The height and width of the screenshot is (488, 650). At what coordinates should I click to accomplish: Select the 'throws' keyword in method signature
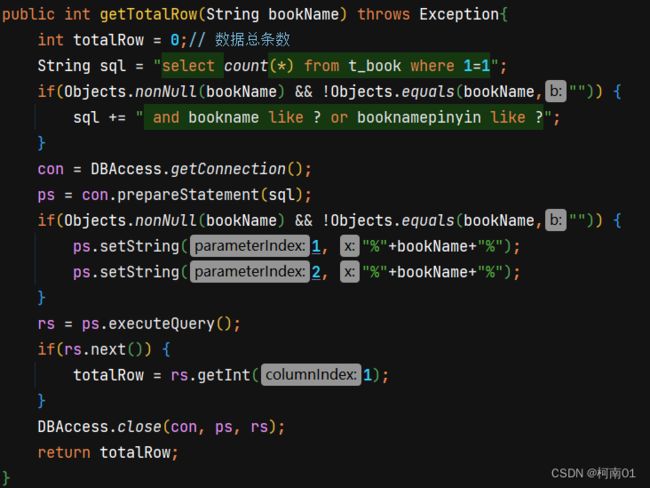coord(384,15)
